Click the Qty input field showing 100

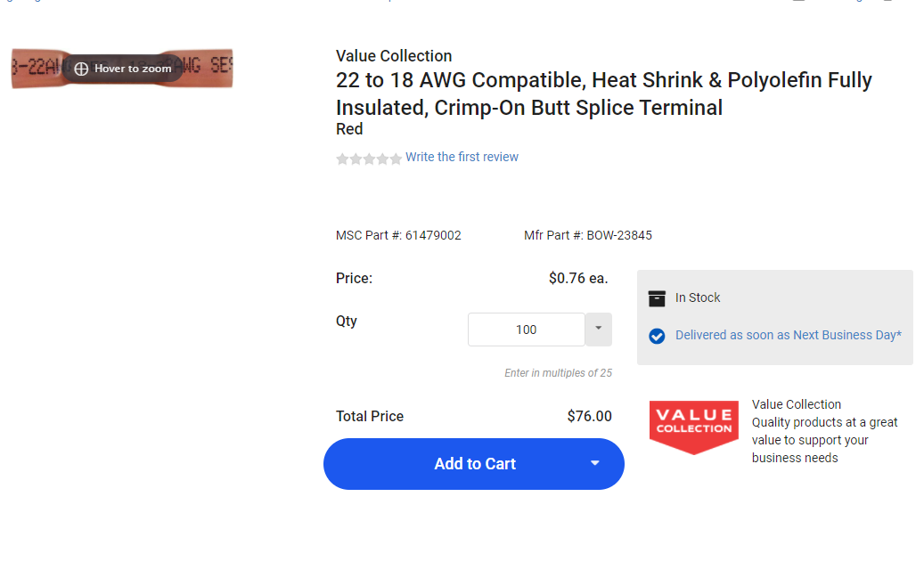[x=526, y=330]
